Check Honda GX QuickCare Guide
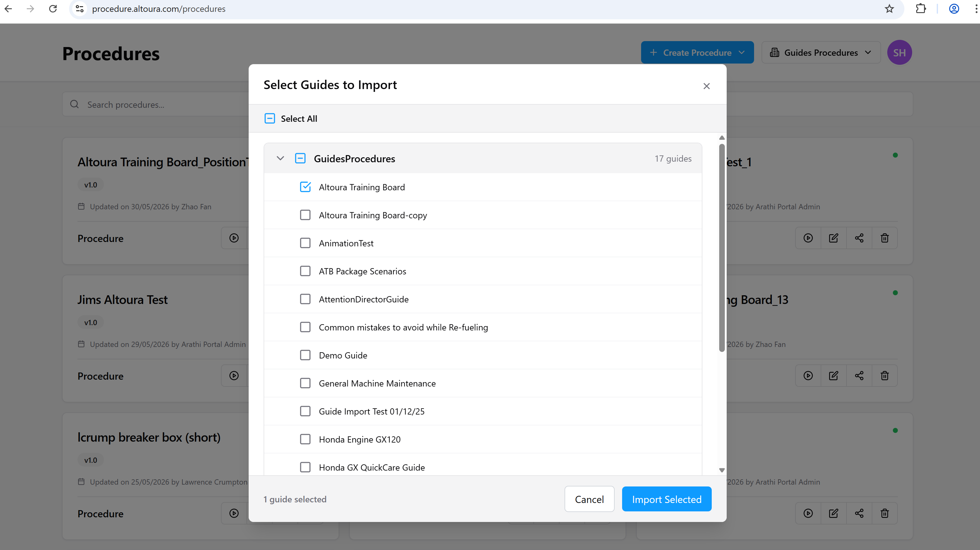Viewport: 980px width, 550px height. [305, 467]
